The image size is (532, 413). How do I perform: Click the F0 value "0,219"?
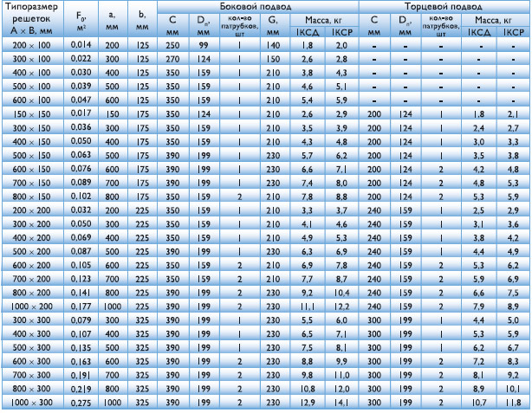click(81, 390)
